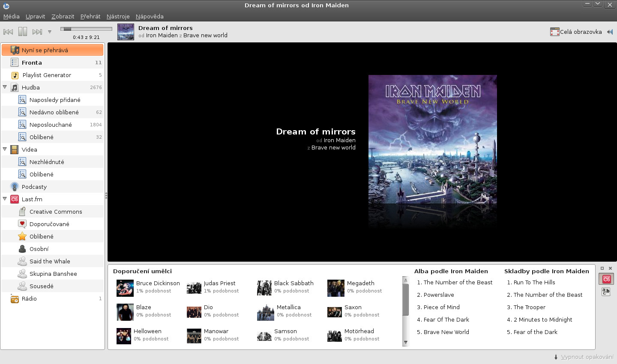Close the context pane with small X
This screenshot has height=364, width=617.
(610, 269)
